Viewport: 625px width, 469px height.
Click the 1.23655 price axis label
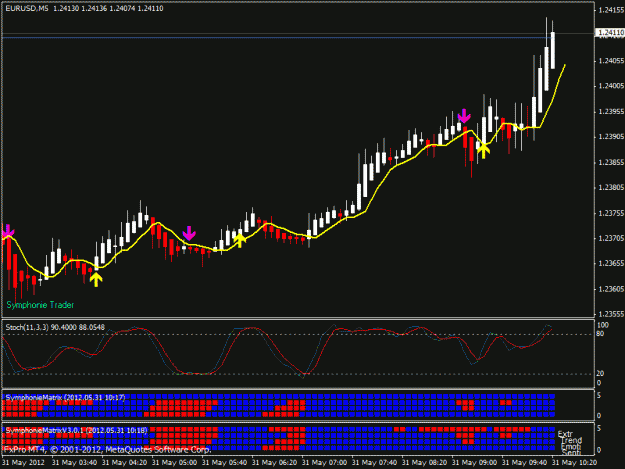tap(611, 263)
